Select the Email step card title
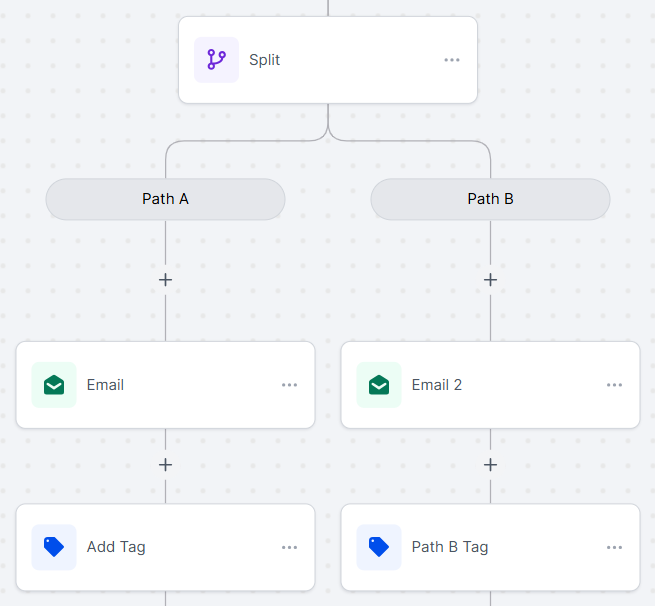Image resolution: width=655 pixels, height=606 pixels. pos(105,385)
